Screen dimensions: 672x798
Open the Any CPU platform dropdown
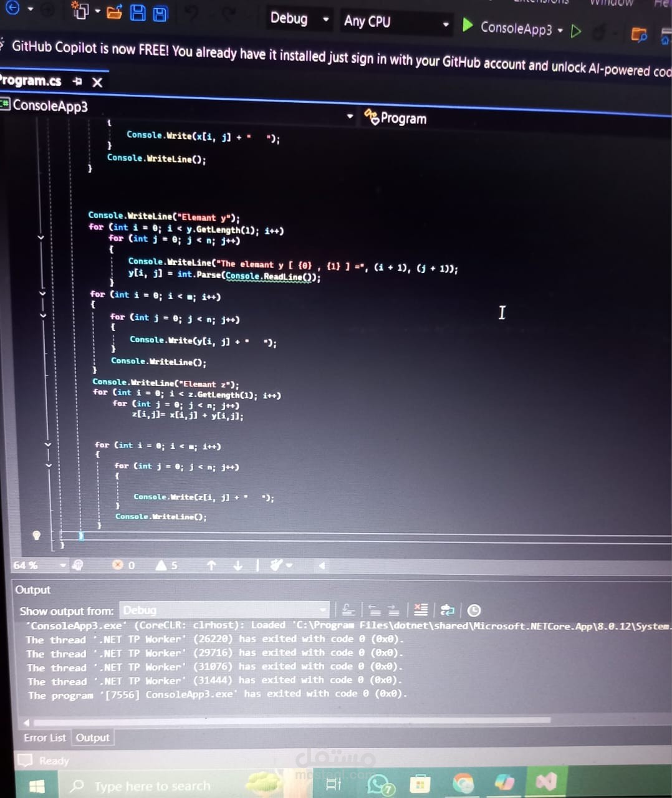coord(396,22)
